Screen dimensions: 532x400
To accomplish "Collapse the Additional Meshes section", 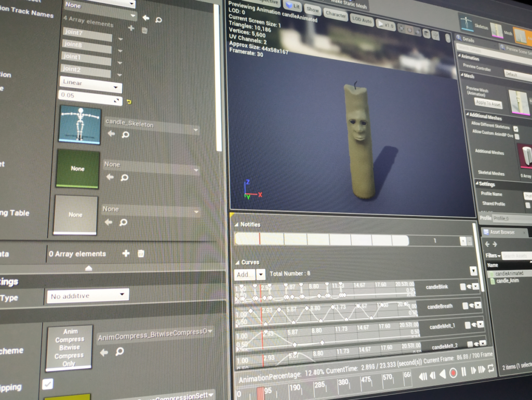I will [467, 114].
